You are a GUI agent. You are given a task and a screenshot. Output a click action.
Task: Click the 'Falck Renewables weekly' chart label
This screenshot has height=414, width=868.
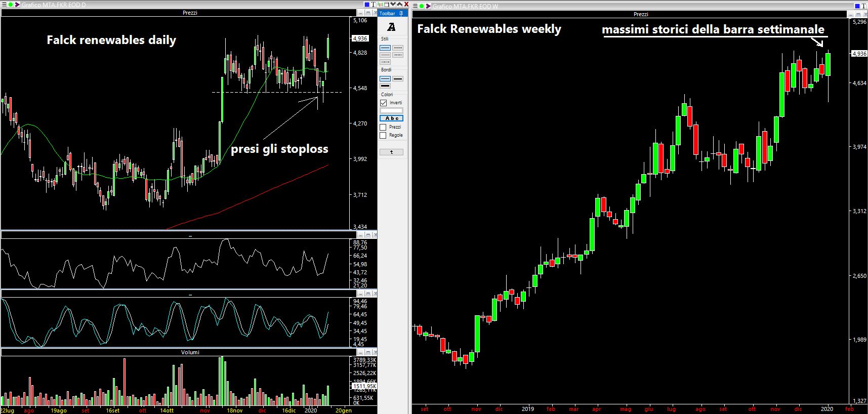tap(489, 29)
